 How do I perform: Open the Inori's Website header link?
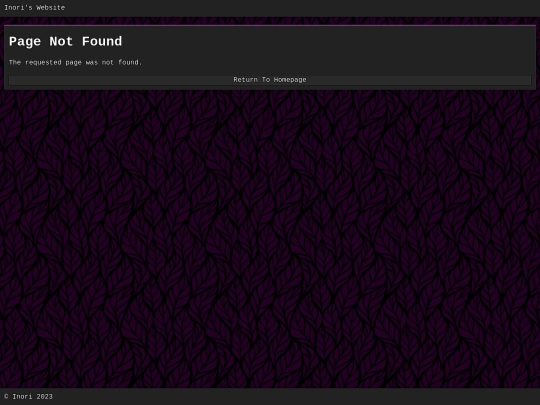point(34,8)
